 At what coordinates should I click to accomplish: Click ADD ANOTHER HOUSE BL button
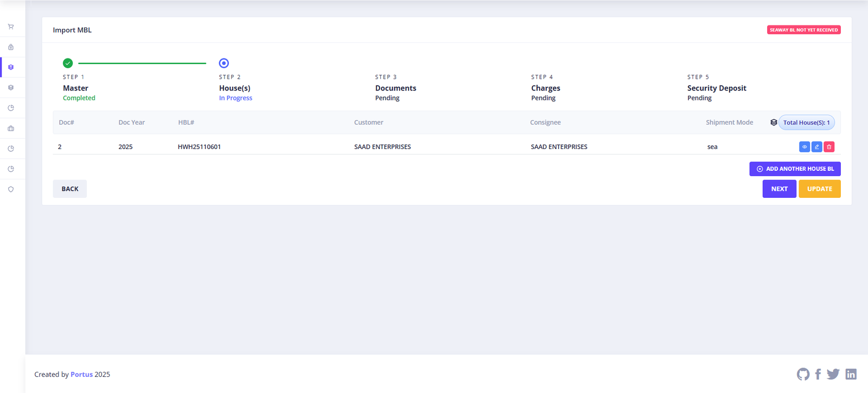[795, 169]
